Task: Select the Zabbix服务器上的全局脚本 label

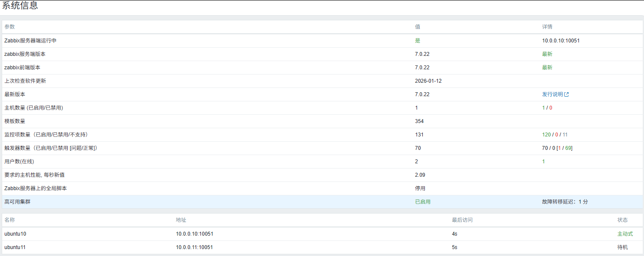Action: pyautogui.click(x=36, y=188)
